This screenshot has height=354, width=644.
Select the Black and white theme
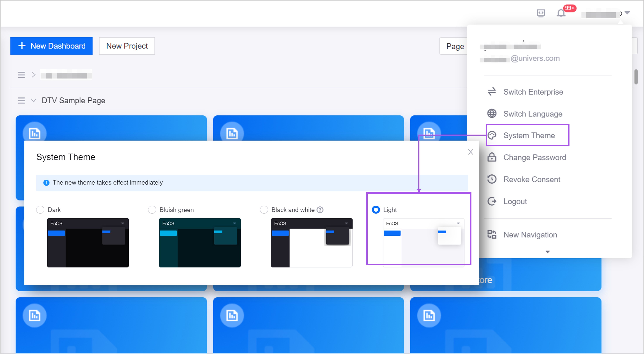point(264,210)
